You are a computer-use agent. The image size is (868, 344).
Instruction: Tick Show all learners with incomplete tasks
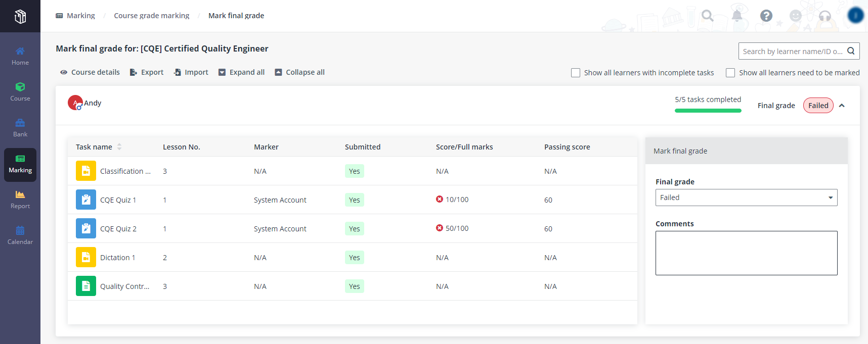(576, 73)
